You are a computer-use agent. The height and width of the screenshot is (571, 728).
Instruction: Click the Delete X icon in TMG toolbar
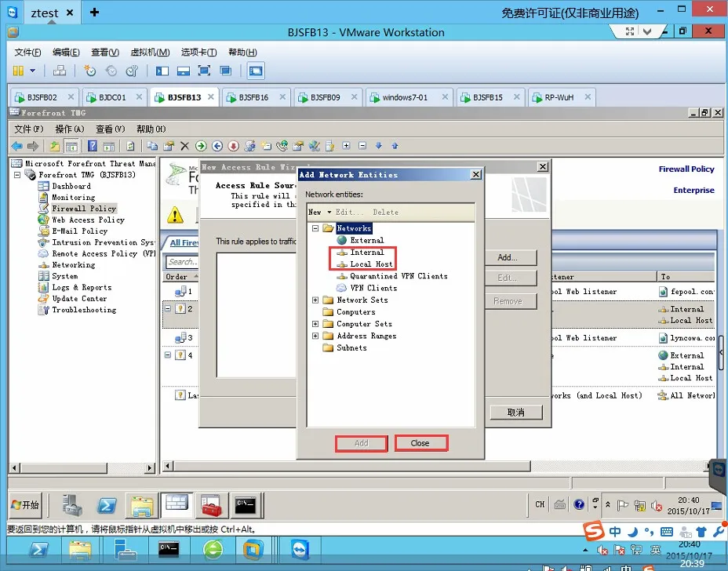184,146
